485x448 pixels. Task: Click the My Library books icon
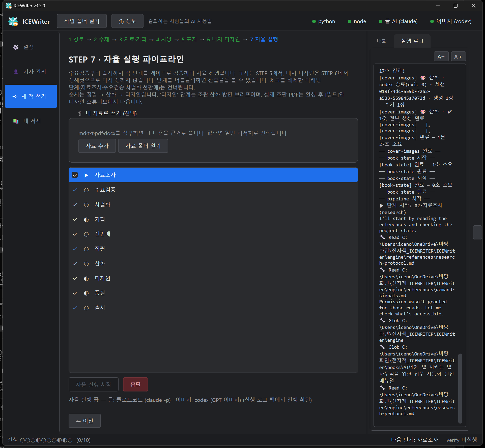(16, 121)
